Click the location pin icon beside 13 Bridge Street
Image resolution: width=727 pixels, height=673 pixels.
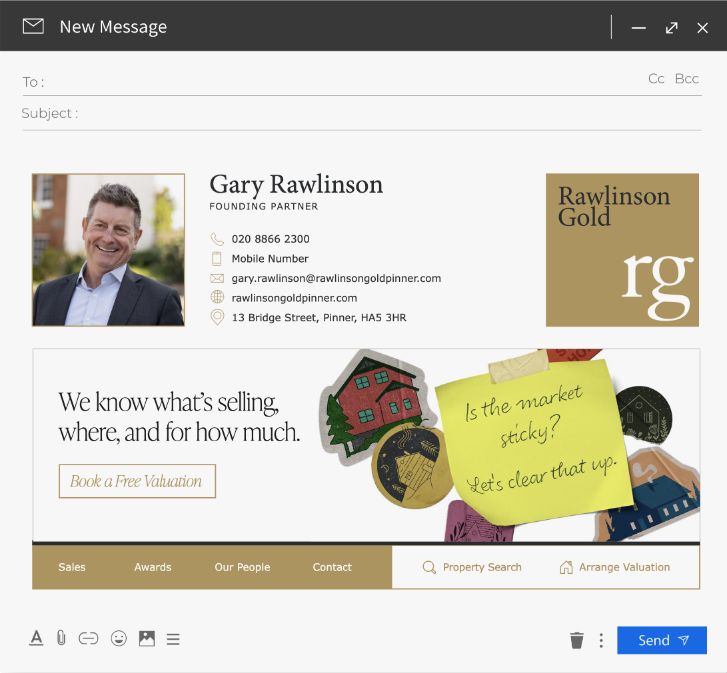point(217,317)
